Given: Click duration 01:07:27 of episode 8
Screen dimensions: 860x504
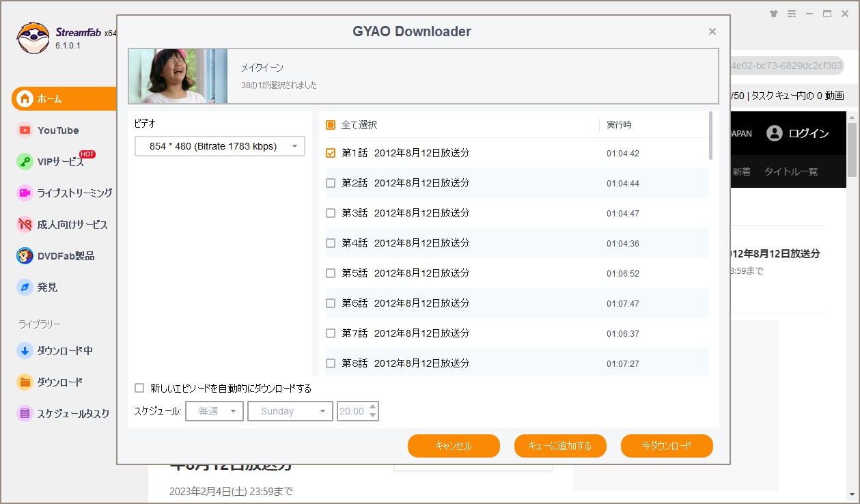Looking at the screenshot, I should (x=623, y=364).
